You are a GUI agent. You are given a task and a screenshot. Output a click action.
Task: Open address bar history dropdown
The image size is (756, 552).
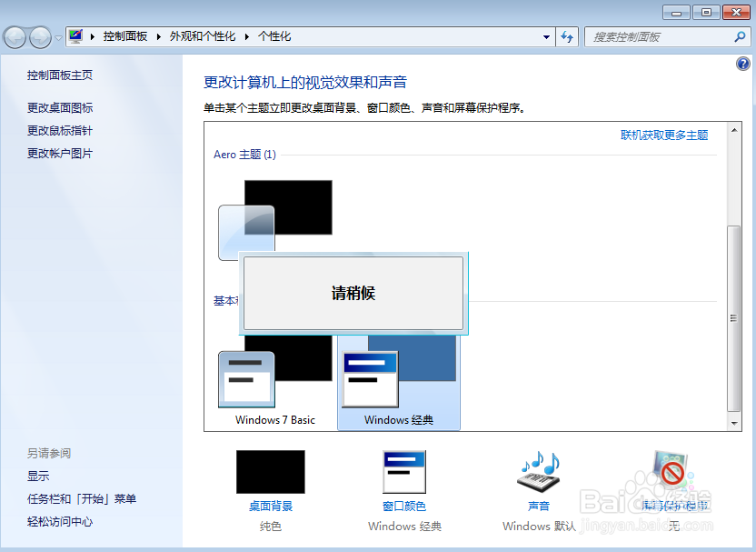(x=546, y=36)
